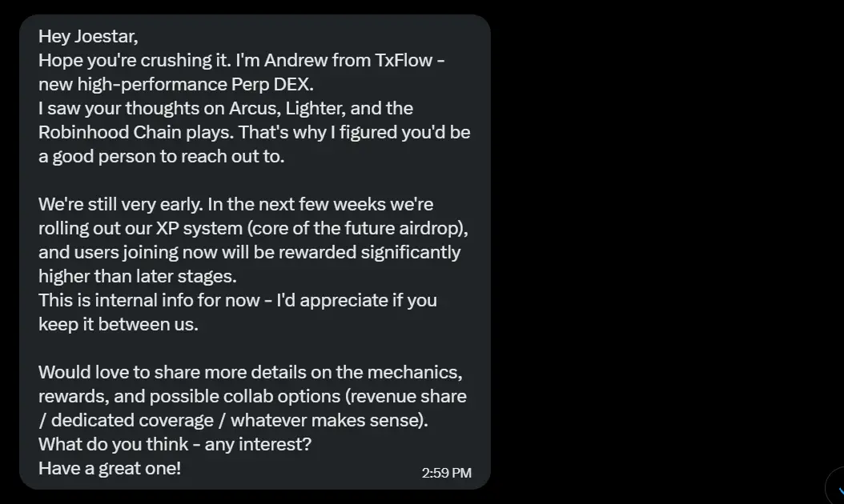The width and height of the screenshot is (844, 504).
Task: Click the 'dedicated coverage' phrase
Action: pos(132,420)
